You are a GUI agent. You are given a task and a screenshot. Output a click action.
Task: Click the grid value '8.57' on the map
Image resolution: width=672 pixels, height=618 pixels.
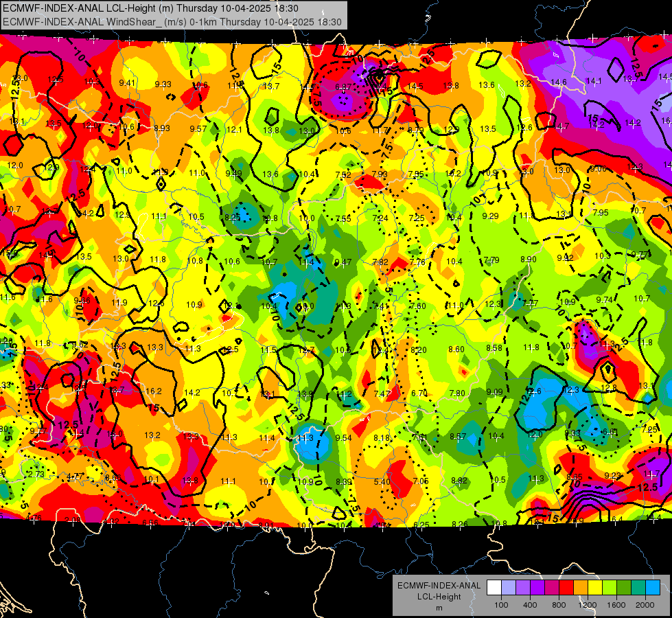pos(458,437)
